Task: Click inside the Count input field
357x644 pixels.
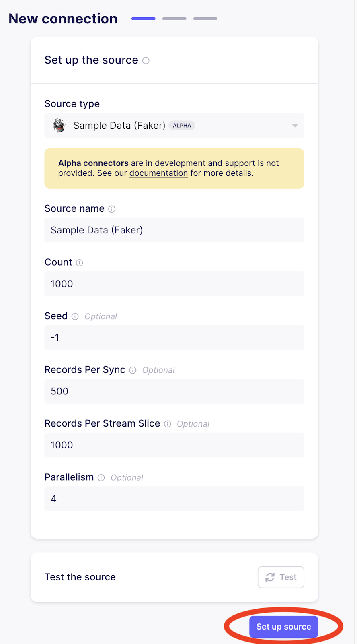Action: [174, 284]
